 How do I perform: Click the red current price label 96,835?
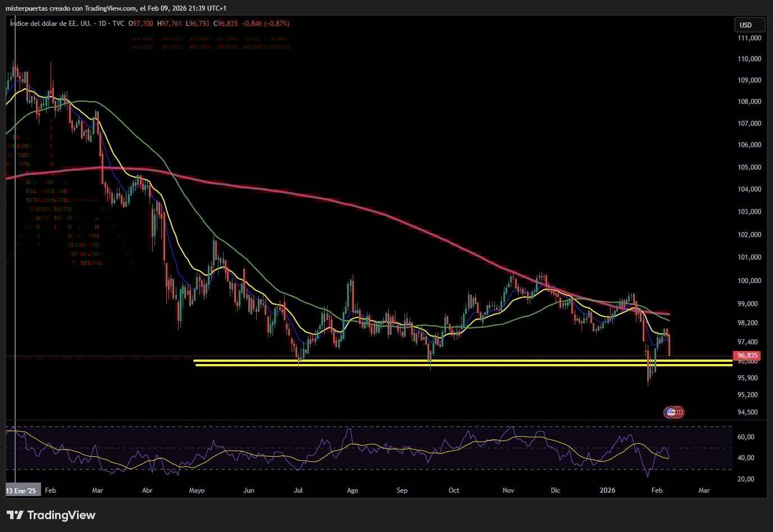pos(748,356)
